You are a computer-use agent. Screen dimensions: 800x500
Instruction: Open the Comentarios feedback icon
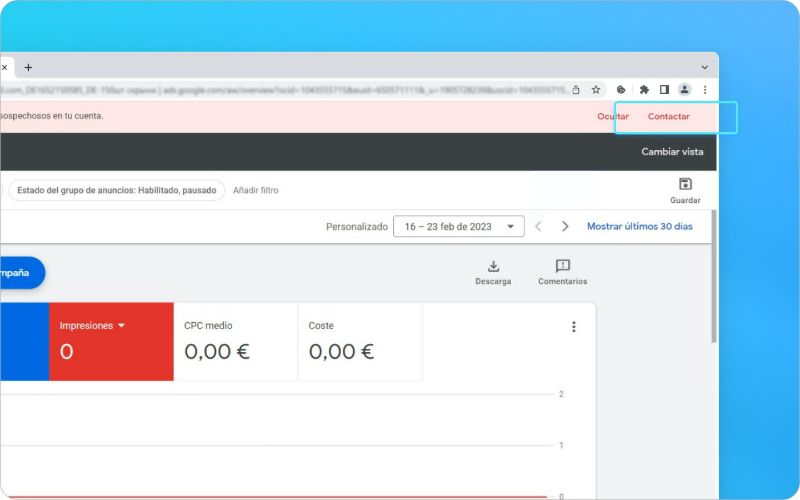click(563, 266)
